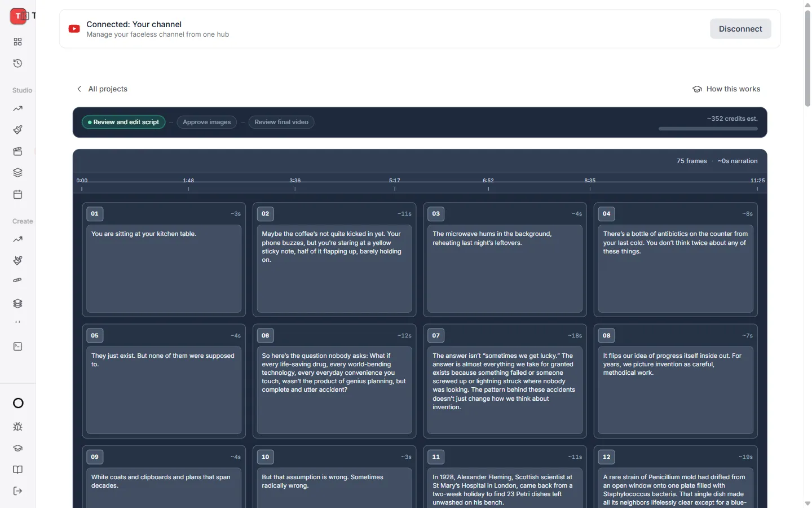Click the 6:52 timeline marker
Screen dimensions: 812x508
click(x=488, y=181)
